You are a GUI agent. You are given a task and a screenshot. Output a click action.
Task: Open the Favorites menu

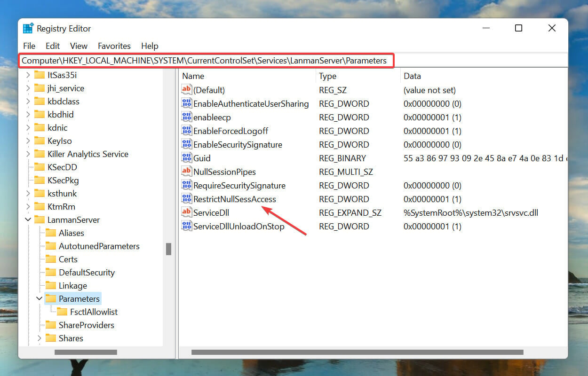pyautogui.click(x=114, y=46)
